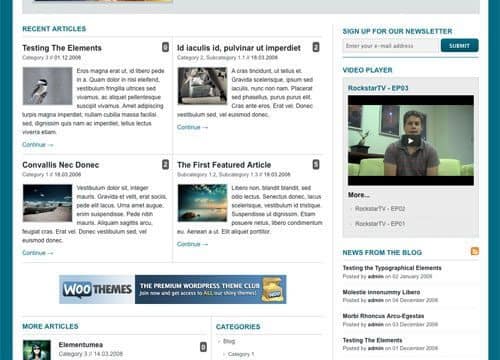
Task: Open The First Featured Article sunset thumbnail
Action: 202,203
